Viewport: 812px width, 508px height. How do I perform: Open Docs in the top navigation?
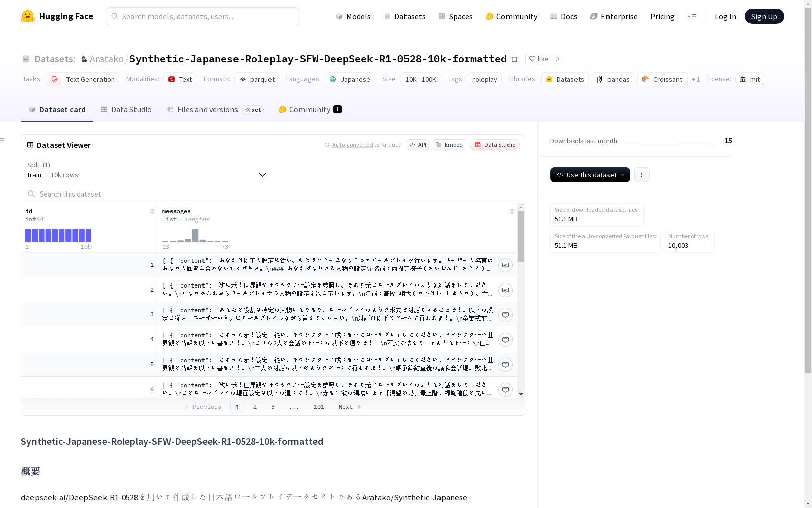tap(564, 16)
